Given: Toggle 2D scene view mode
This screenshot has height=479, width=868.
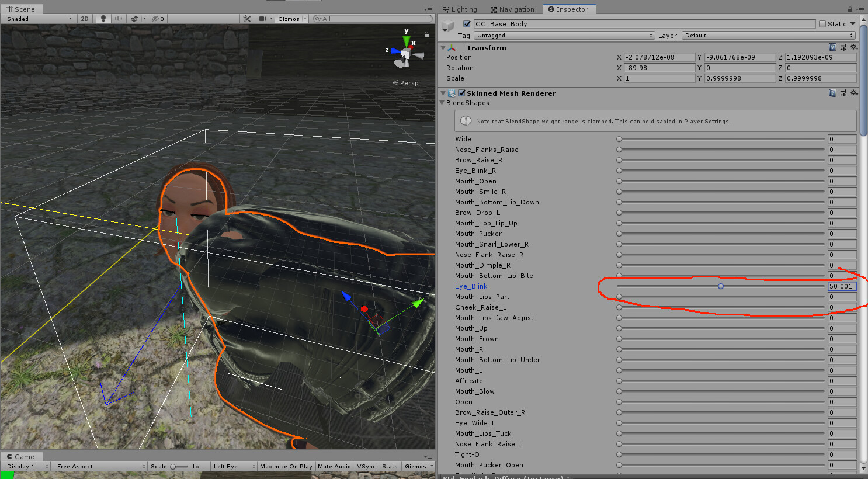Looking at the screenshot, I should click(x=84, y=19).
